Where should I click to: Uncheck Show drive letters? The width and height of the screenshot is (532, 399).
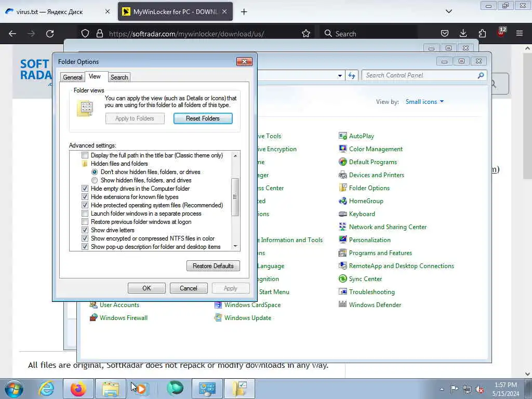[85, 230]
